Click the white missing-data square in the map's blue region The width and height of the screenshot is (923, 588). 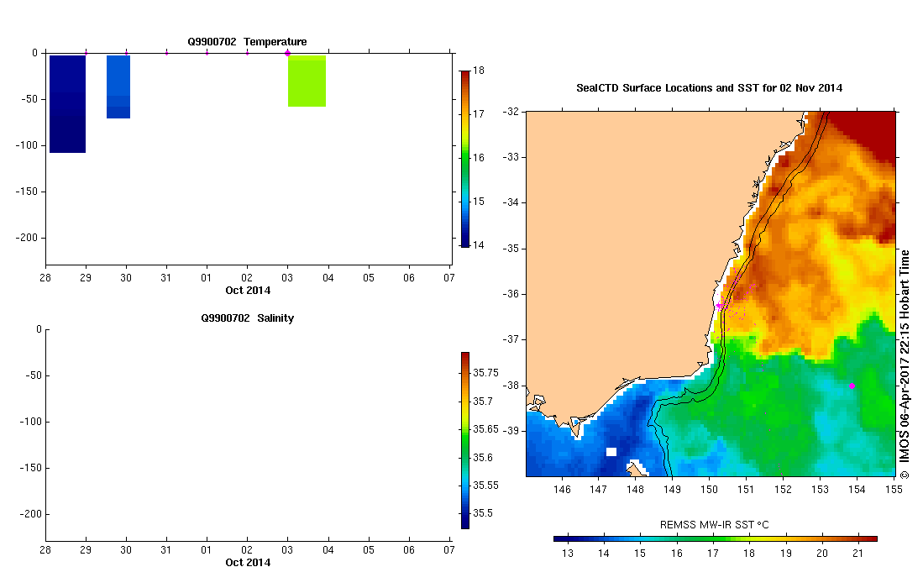(x=611, y=452)
